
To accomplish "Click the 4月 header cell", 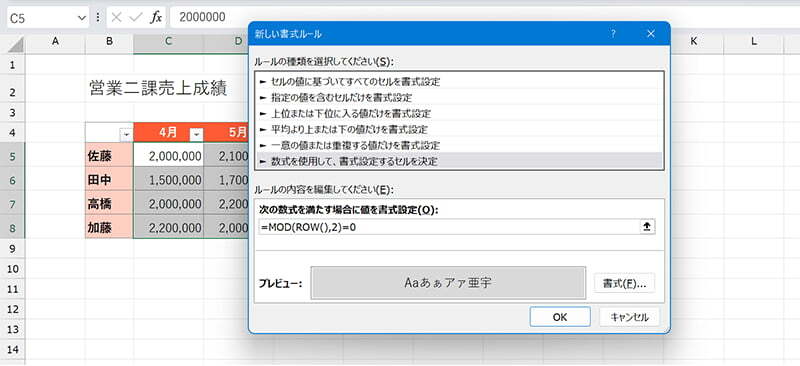I will click(x=168, y=133).
